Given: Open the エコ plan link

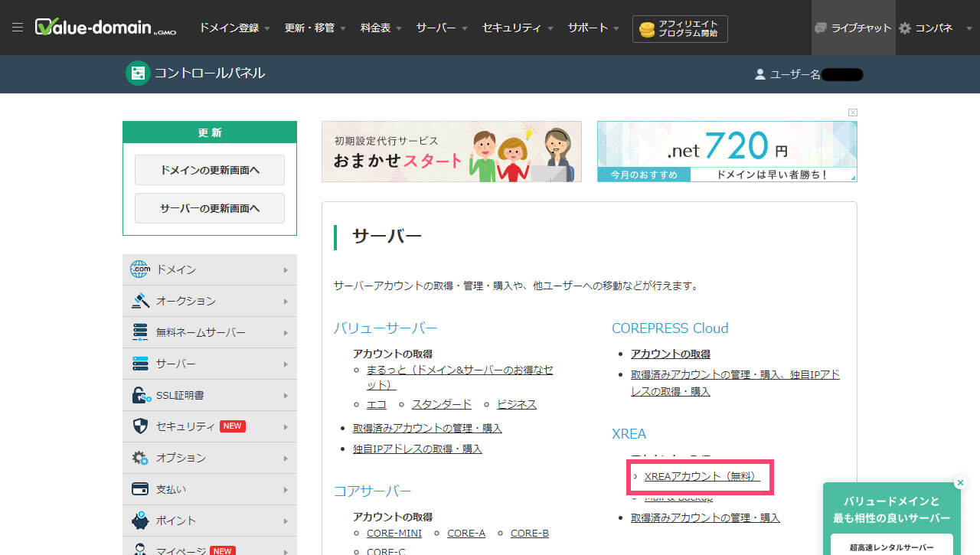Looking at the screenshot, I should pyautogui.click(x=376, y=404).
